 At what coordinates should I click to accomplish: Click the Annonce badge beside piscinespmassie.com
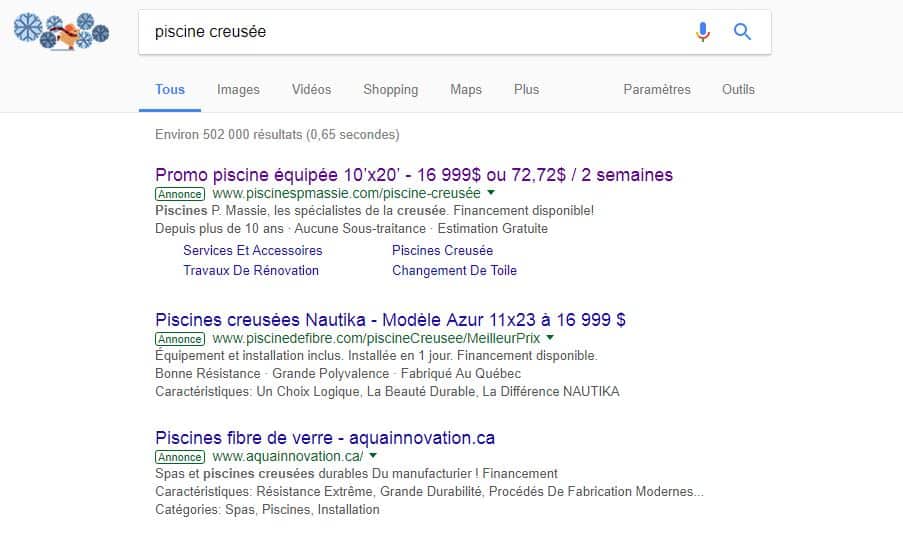point(180,194)
